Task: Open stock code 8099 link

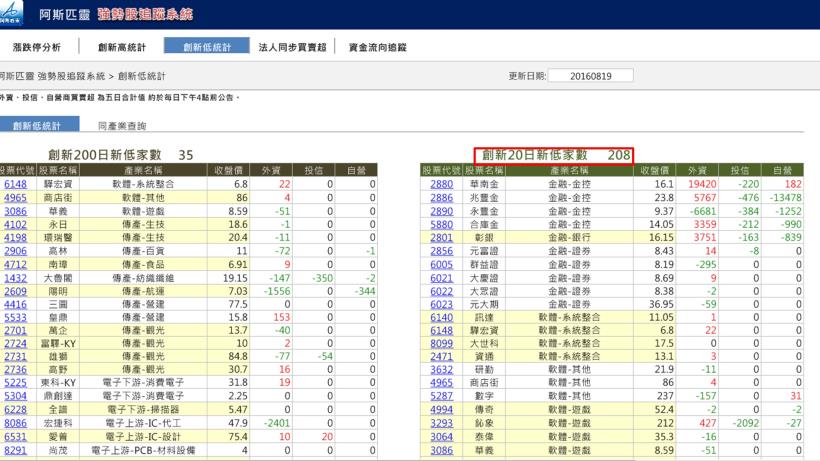Action: click(x=441, y=343)
